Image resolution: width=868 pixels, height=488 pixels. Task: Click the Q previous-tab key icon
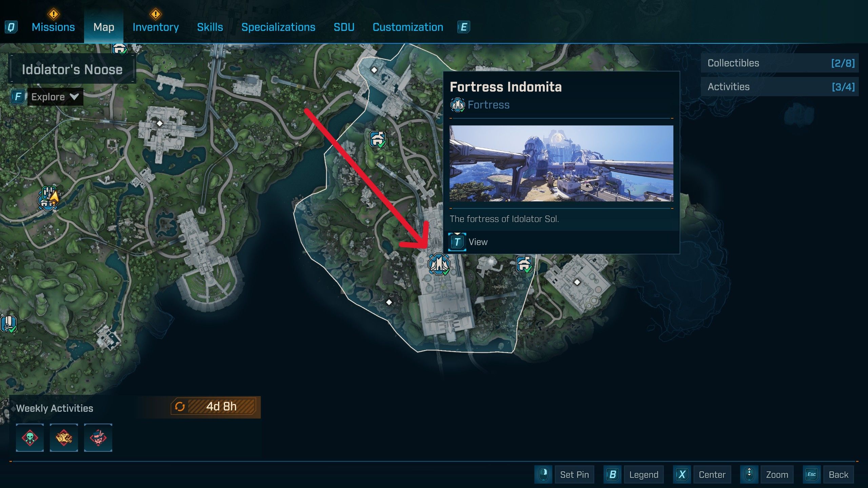[x=11, y=27]
